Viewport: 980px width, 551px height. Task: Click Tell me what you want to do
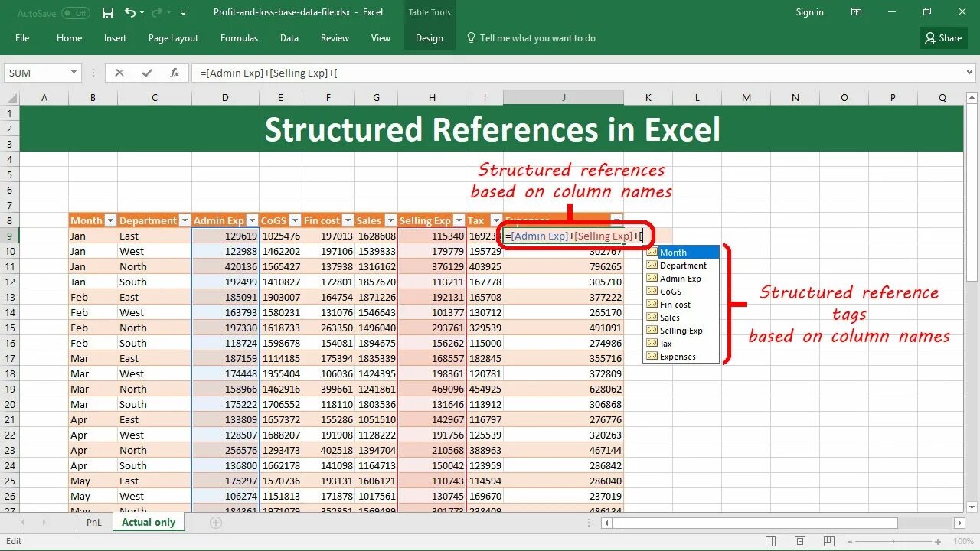point(531,38)
